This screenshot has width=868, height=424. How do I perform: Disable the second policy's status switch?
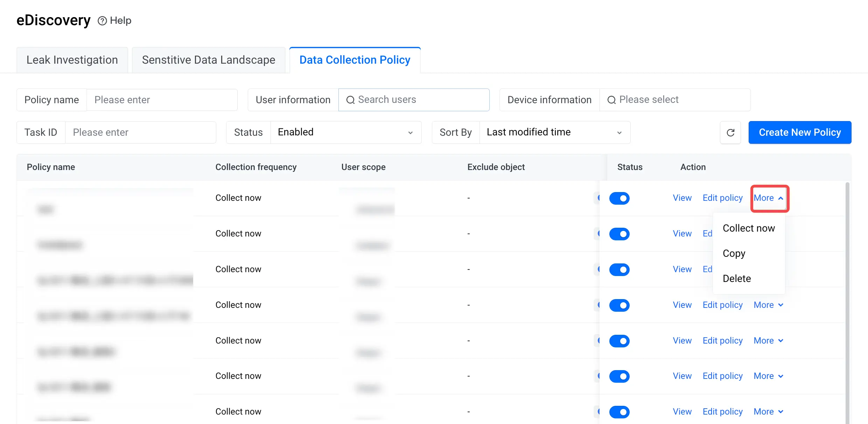[x=619, y=234]
